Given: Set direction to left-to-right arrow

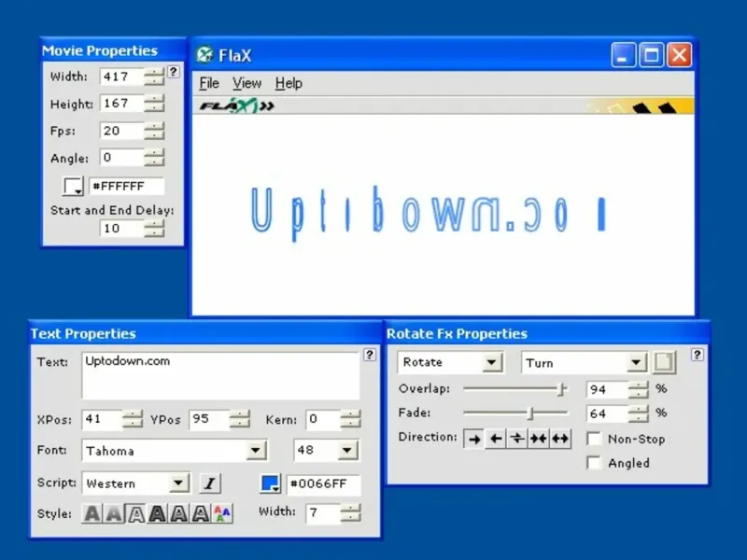Looking at the screenshot, I should [474, 439].
